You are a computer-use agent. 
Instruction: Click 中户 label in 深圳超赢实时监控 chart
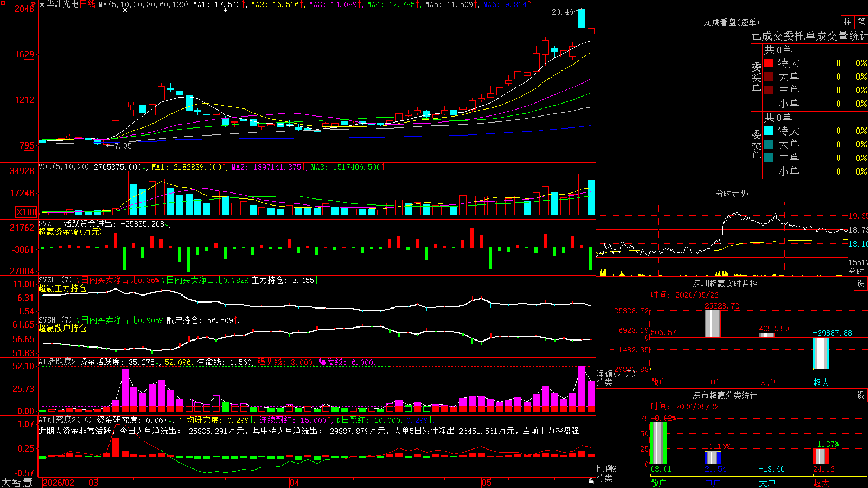[713, 382]
